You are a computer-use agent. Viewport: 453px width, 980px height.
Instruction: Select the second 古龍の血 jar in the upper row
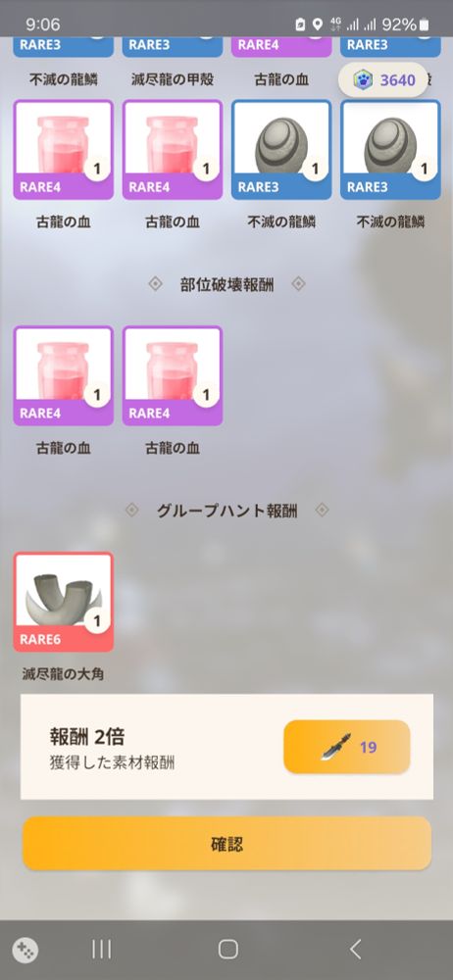[172, 149]
